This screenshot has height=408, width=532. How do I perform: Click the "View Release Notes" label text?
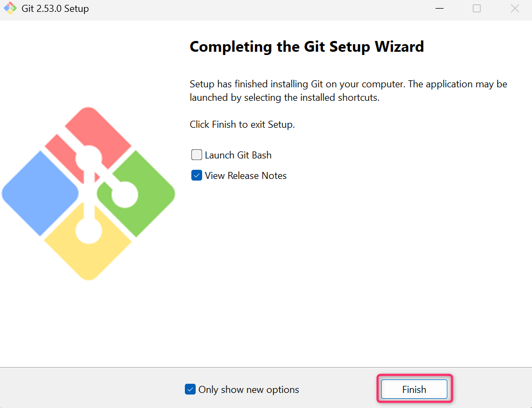tap(245, 176)
